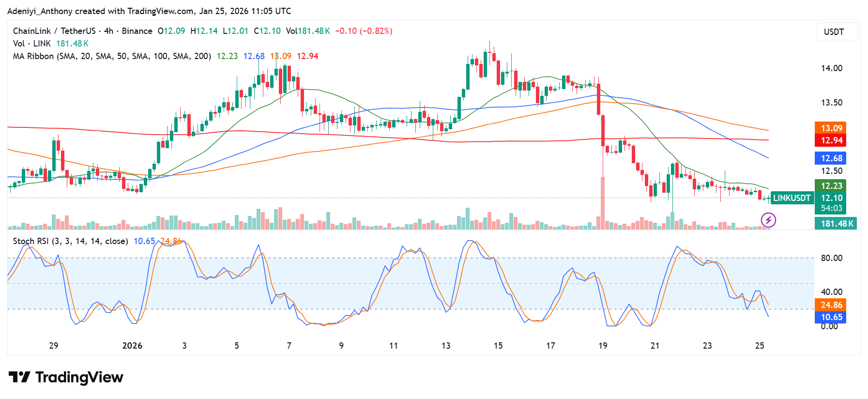Click the MA Ribbon indicator legend
This screenshot has width=868, height=399.
coord(112,56)
